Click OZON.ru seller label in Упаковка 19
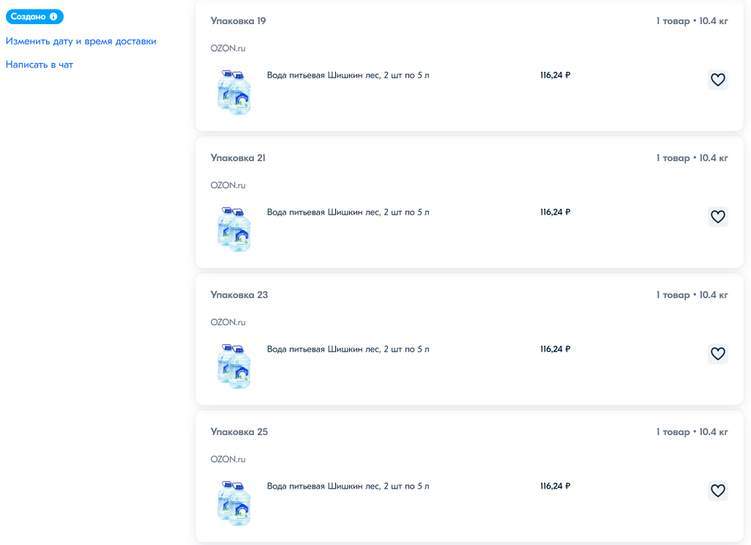This screenshot has width=751, height=545. (228, 48)
